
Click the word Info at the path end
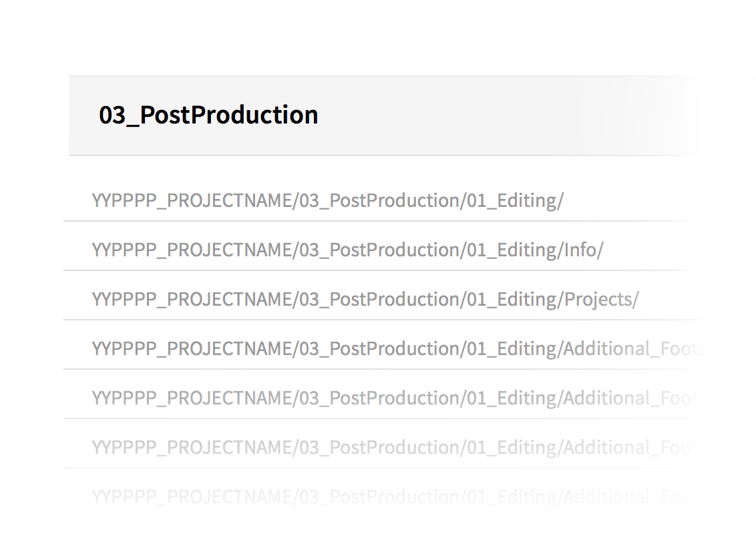[580, 250]
